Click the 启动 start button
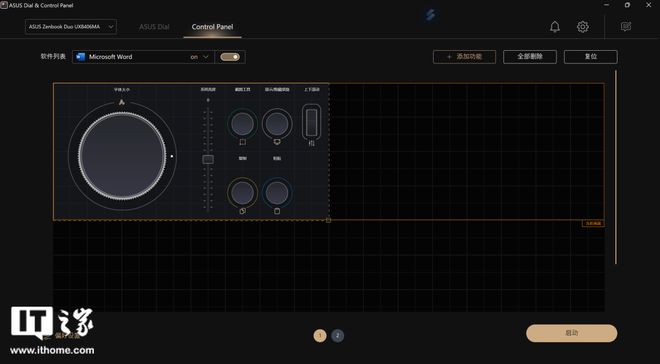Image resolution: width=660 pixels, height=364 pixels. pyautogui.click(x=572, y=333)
